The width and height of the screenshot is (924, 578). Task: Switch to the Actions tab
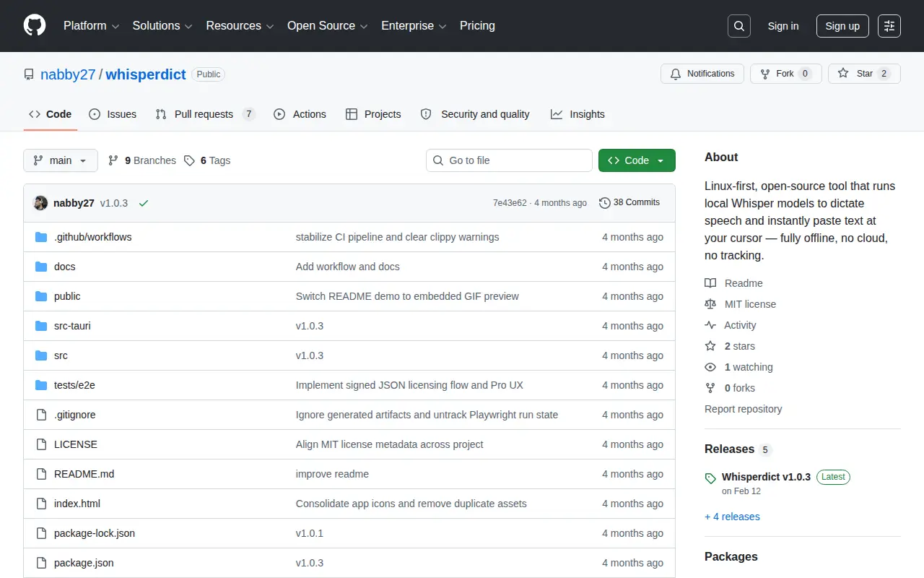(x=300, y=114)
